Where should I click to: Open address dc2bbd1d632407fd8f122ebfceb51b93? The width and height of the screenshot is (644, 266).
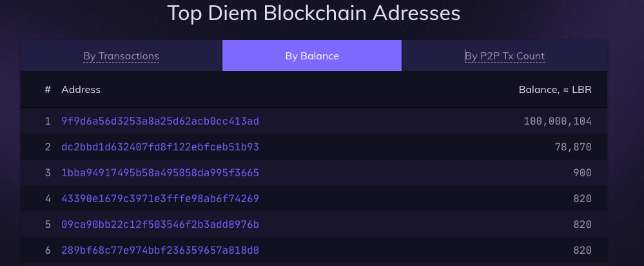tap(161, 147)
